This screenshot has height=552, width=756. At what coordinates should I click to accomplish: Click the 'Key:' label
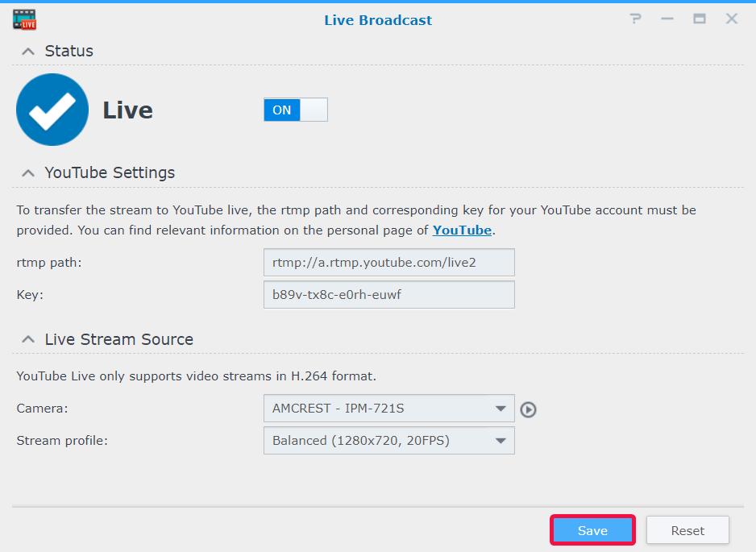click(30, 295)
